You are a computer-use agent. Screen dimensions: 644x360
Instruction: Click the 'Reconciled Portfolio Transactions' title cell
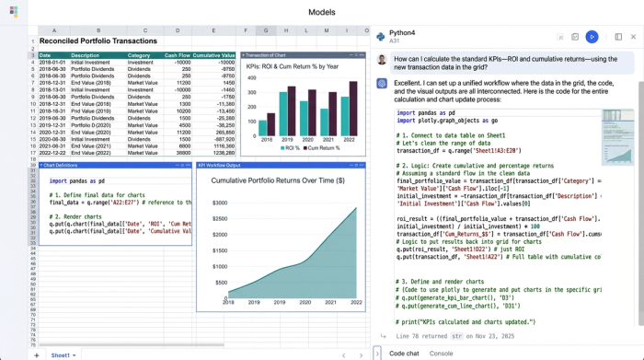pyautogui.click(x=98, y=41)
